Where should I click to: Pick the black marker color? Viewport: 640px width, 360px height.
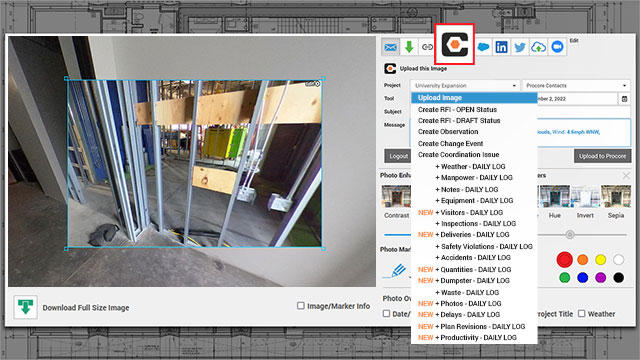618,278
